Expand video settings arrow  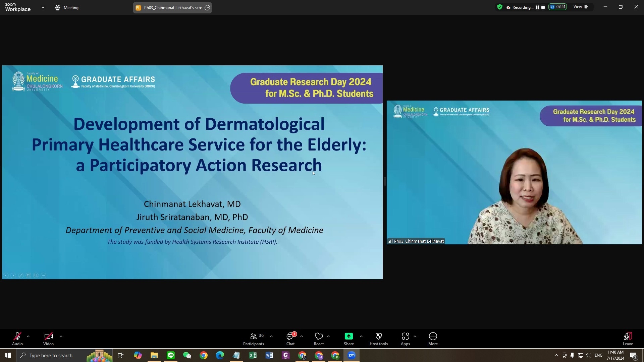(x=61, y=336)
